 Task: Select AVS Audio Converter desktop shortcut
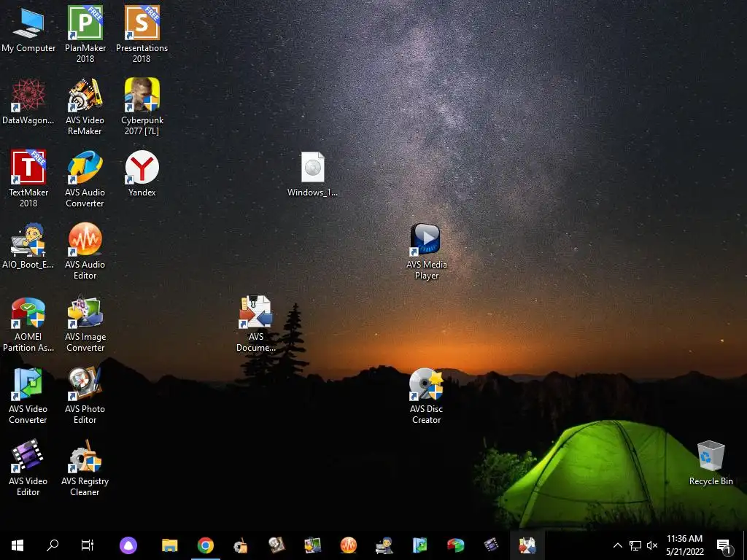[x=85, y=179]
